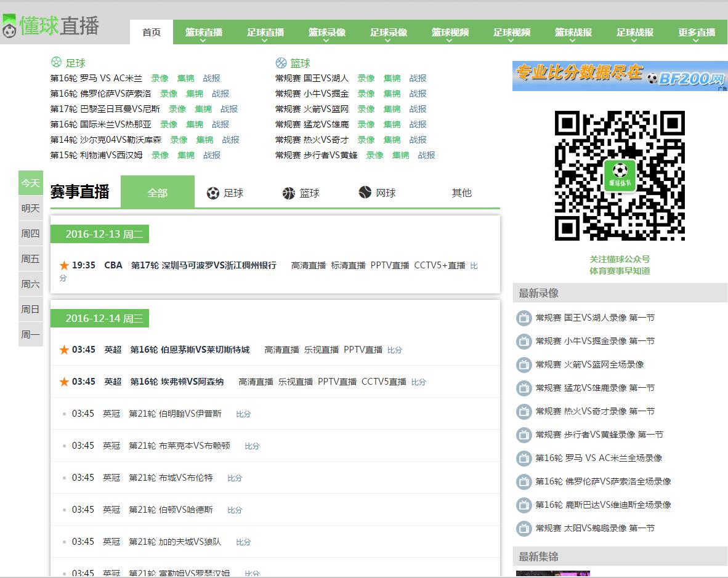This screenshot has height=578, width=728.
Task: Click TV icon beside 步行者VS黄蜂录像 第一节
Action: click(x=524, y=435)
